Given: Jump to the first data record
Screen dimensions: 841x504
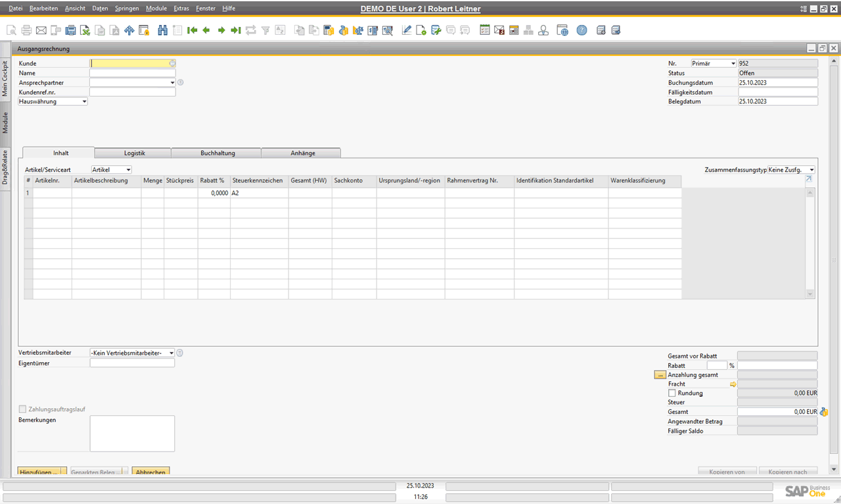Looking at the screenshot, I should [192, 30].
